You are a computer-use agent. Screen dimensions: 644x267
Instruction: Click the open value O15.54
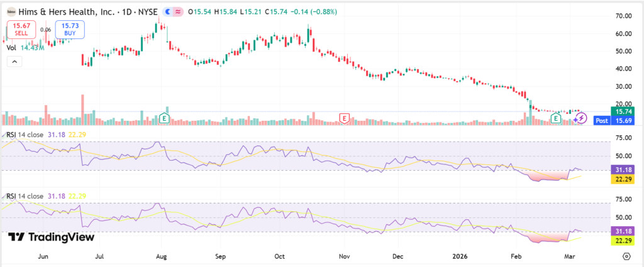(199, 12)
